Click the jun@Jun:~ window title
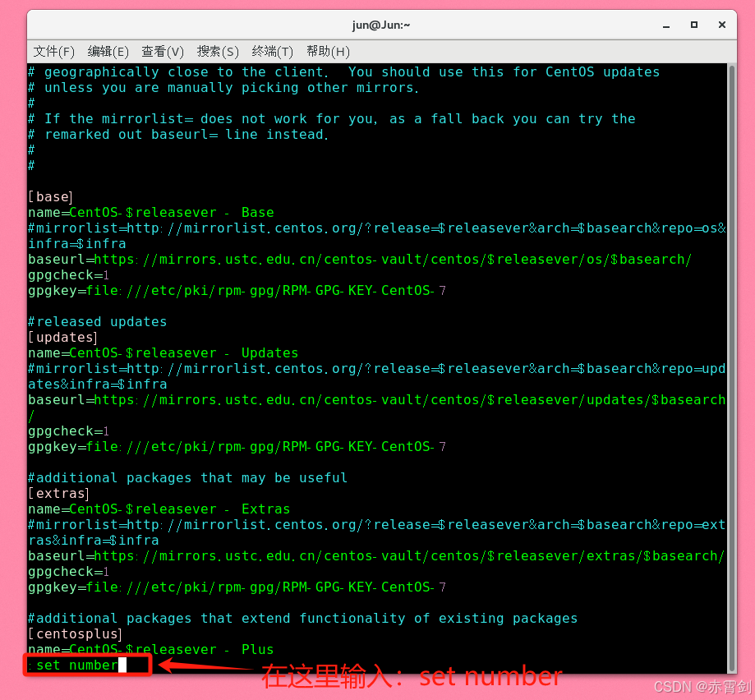The image size is (755, 700). (381, 25)
